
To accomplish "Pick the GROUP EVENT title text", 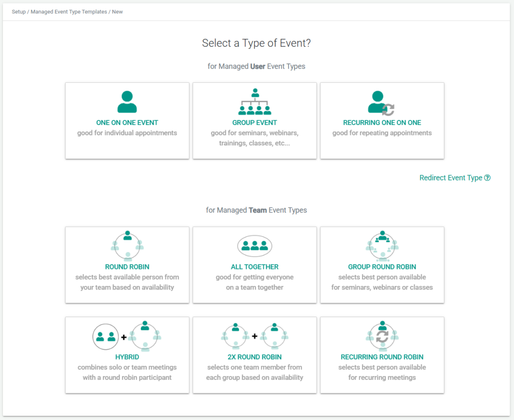I will (254, 122).
